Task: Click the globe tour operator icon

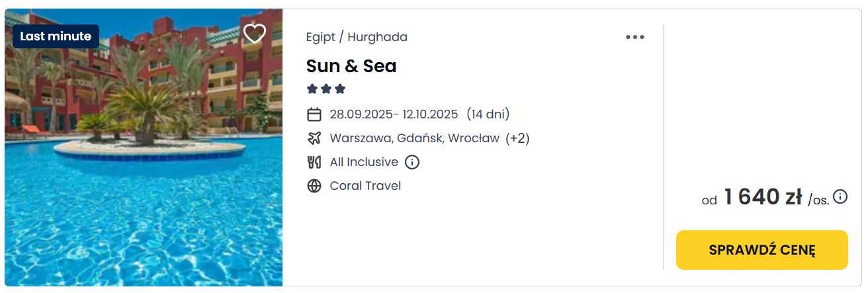Action: point(314,186)
